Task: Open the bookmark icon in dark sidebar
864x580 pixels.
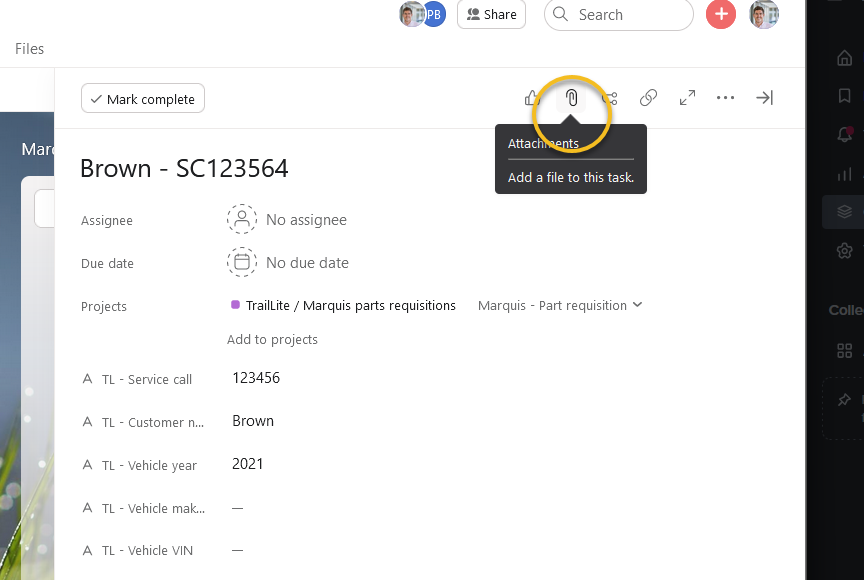Action: click(x=844, y=95)
